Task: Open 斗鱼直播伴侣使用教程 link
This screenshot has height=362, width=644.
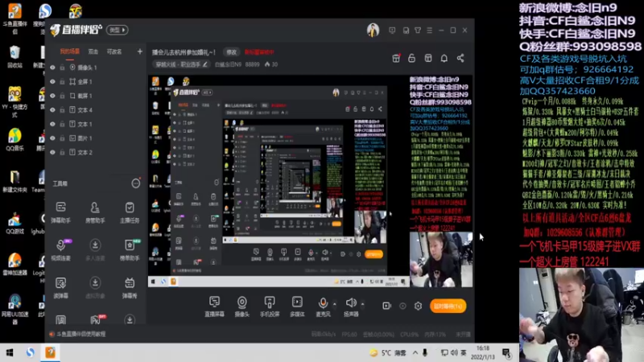Action: click(x=81, y=334)
